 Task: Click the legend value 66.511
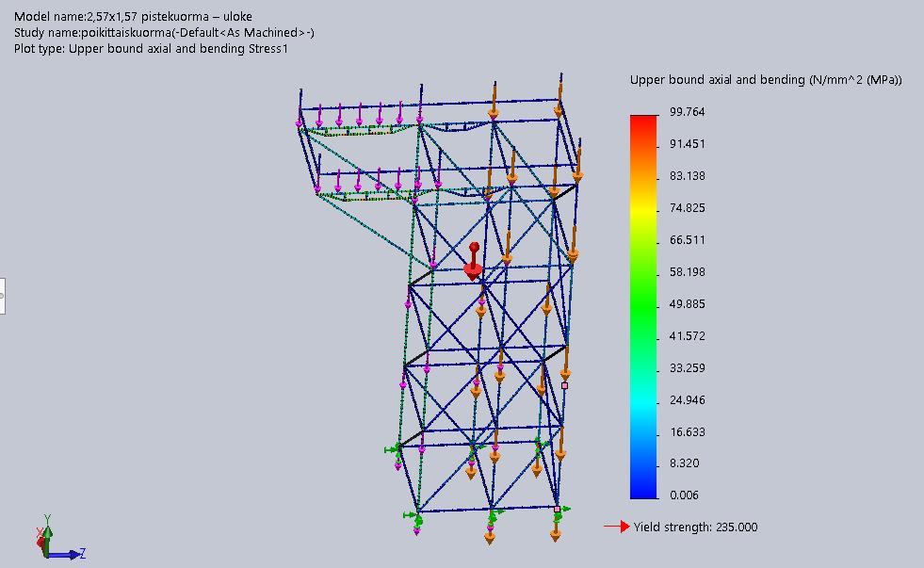point(687,240)
